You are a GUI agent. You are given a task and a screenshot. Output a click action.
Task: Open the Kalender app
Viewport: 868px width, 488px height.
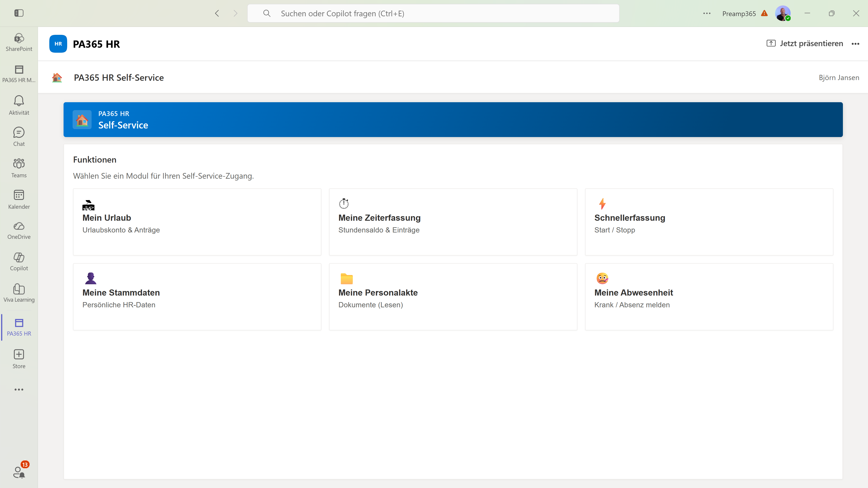tap(19, 199)
